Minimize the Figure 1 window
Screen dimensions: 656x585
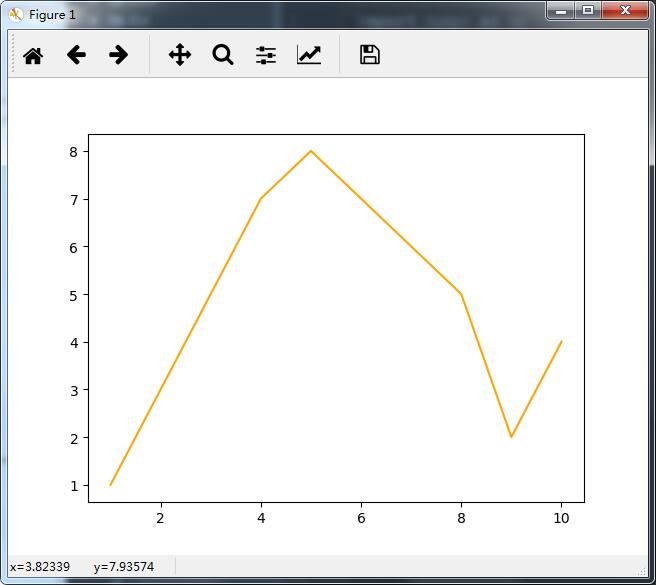(561, 11)
